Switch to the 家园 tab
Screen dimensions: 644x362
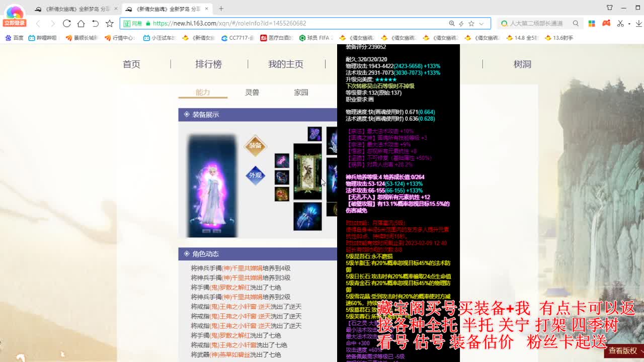coord(301,93)
